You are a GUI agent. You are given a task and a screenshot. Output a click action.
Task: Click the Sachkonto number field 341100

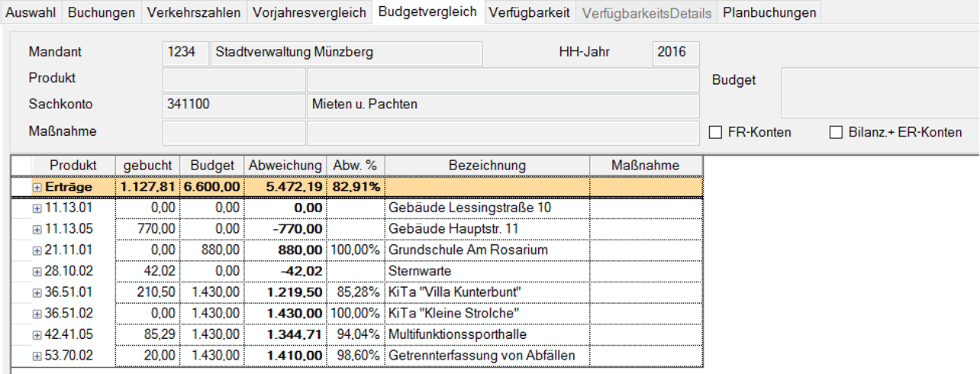233,105
